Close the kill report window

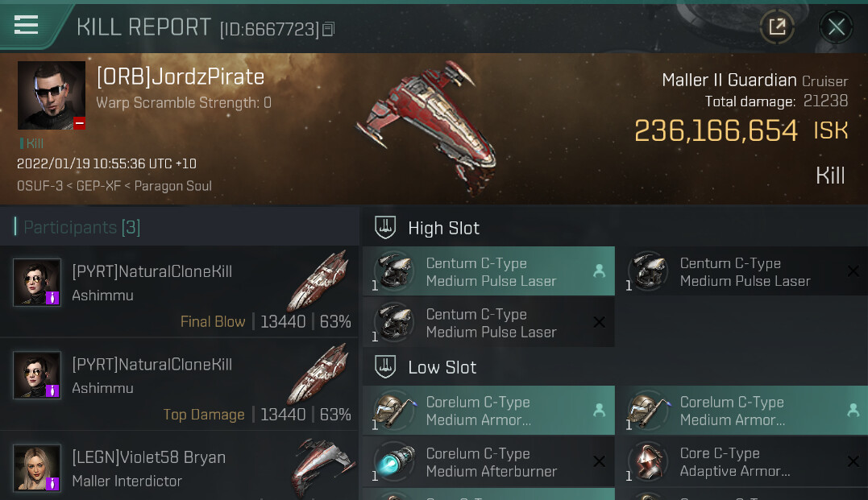(x=836, y=27)
